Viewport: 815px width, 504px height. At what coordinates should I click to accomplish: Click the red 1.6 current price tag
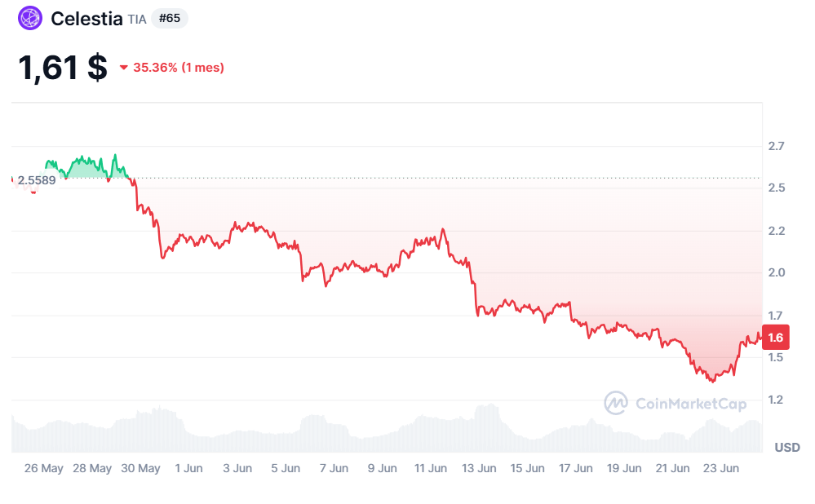pos(776,337)
